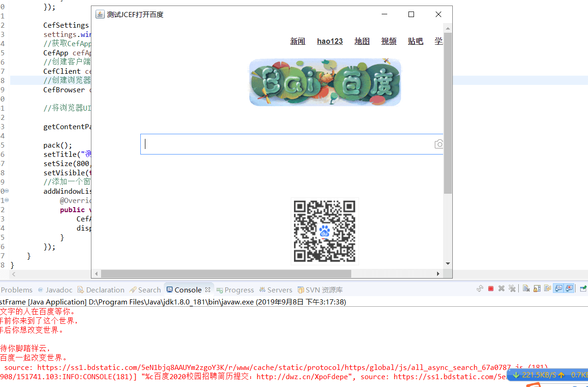The height and width of the screenshot is (387, 588).
Task: Toggle Scroll Lock in the Console
Action: click(537, 289)
